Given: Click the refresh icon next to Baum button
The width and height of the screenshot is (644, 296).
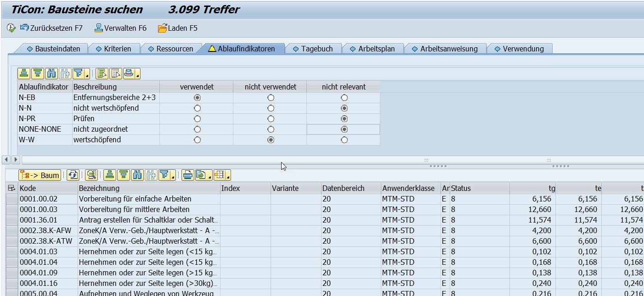Looking at the screenshot, I should 73,175.
